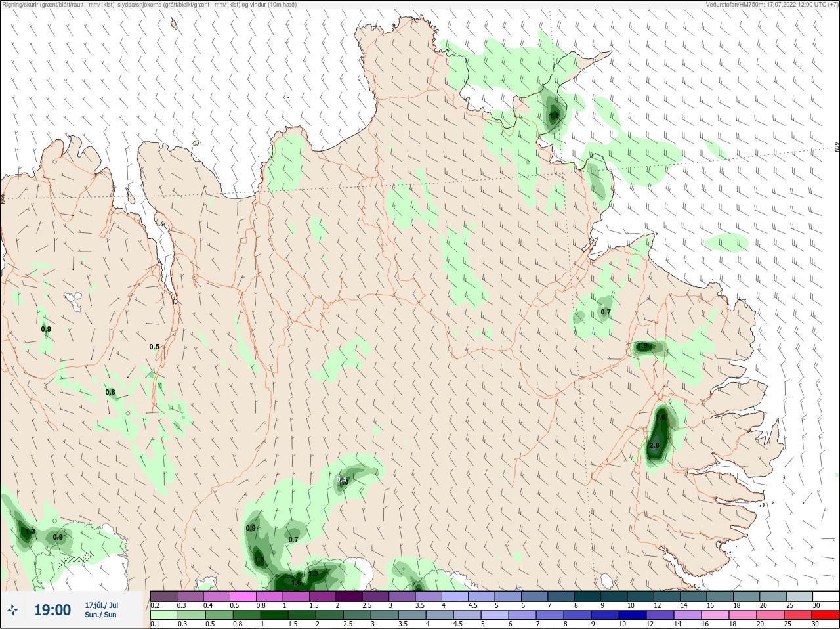Click the 0.7 value north of the 1.9
Image resolution: width=840 pixels, height=629 pixels.
tap(606, 312)
